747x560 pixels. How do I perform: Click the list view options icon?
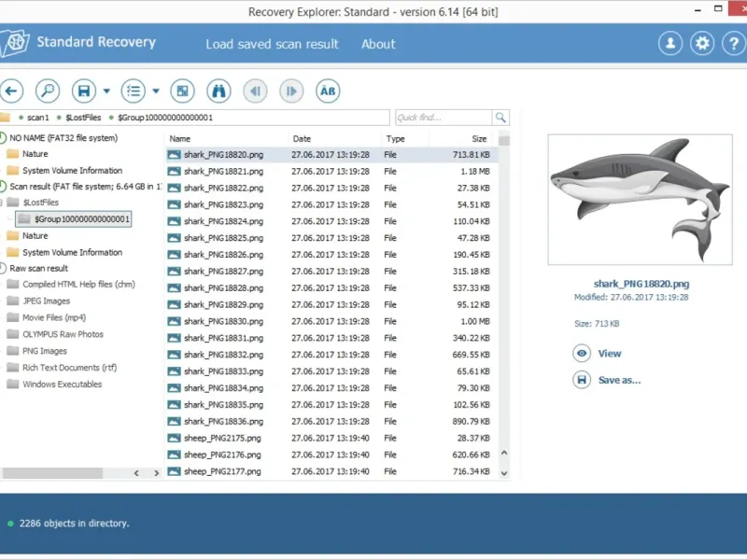point(134,91)
